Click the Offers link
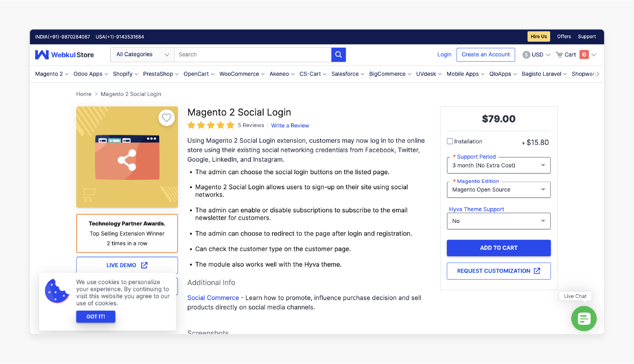 [x=564, y=36]
